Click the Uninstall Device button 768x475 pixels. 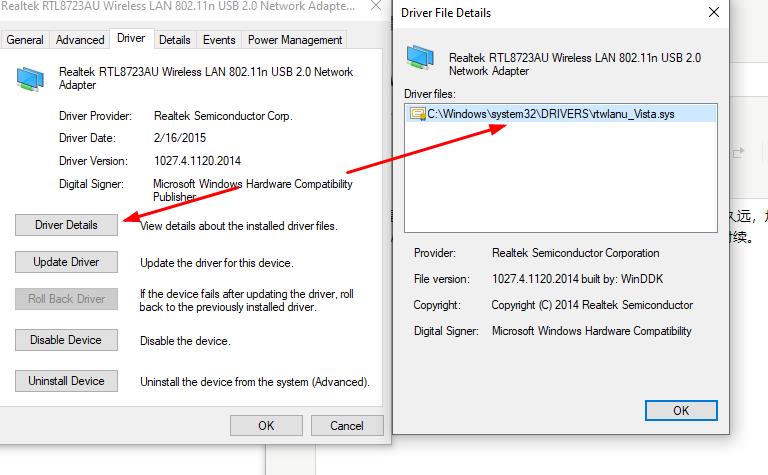click(x=66, y=381)
